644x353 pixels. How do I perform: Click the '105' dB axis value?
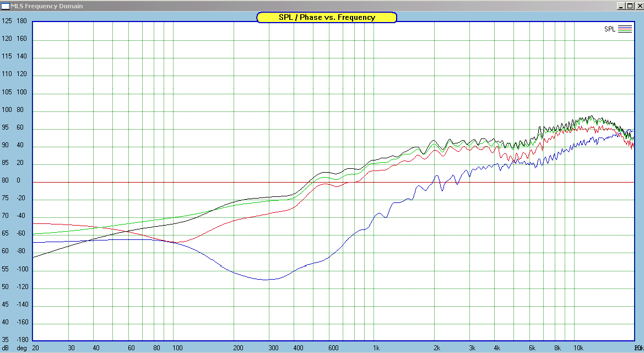click(7, 92)
